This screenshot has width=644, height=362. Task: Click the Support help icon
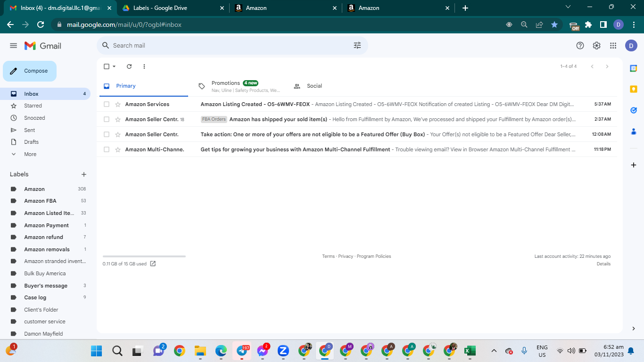(x=580, y=46)
